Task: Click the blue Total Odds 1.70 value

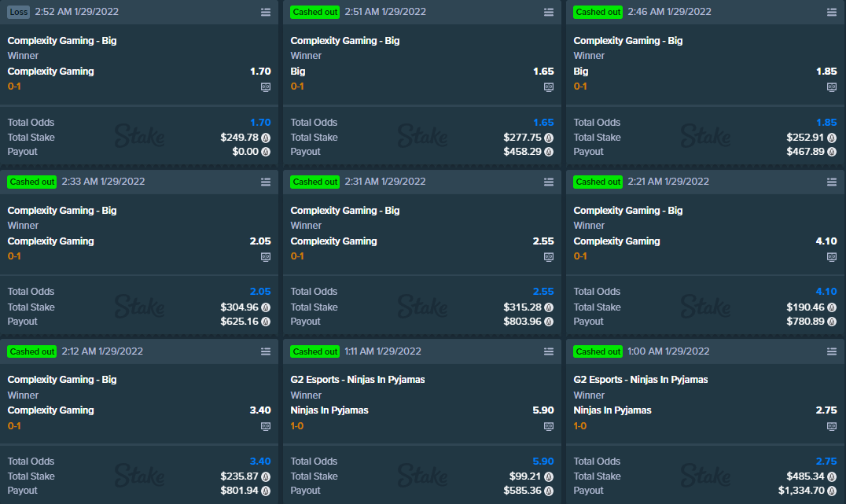Action: point(260,123)
